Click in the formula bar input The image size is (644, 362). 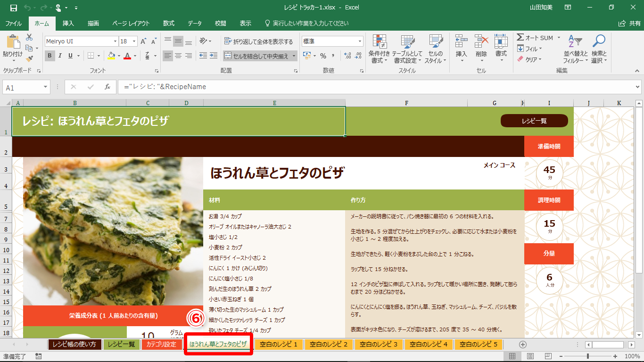[x=376, y=87]
